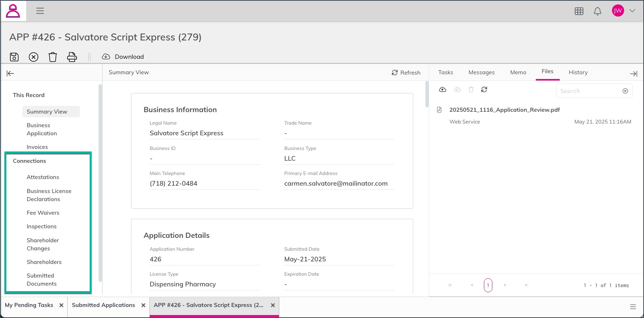The height and width of the screenshot is (318, 644).
Task: Open 20250521_1116_Application_Review.pdf file
Action: [x=505, y=110]
